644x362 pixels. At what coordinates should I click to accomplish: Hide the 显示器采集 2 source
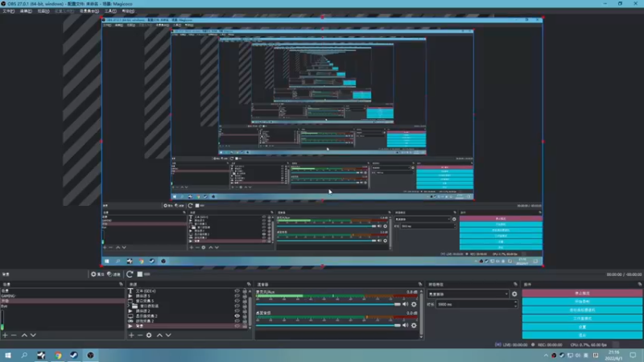237,316
